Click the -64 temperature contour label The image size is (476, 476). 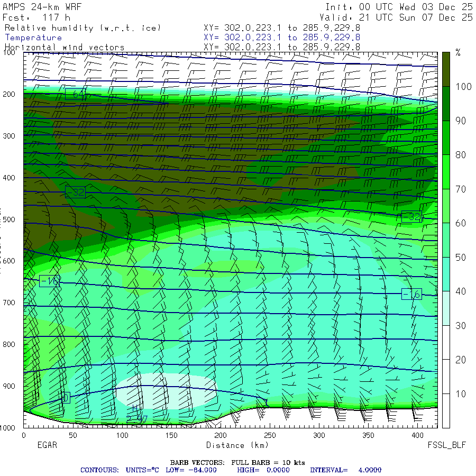click(75, 95)
